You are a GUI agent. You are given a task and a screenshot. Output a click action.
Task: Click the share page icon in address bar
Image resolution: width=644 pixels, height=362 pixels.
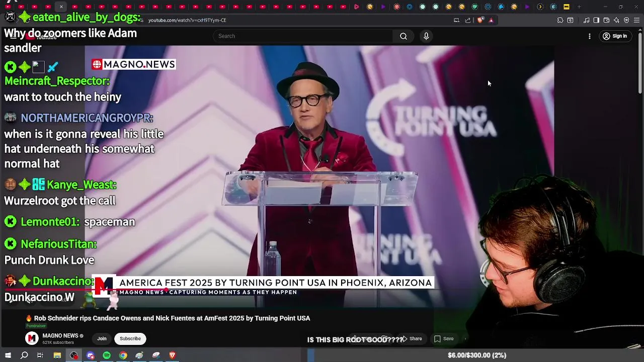point(468,20)
